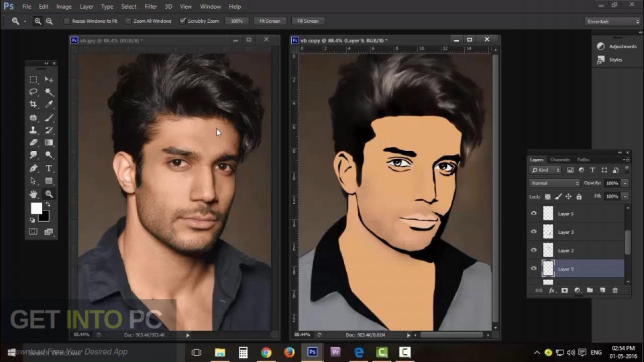
Task: Select the Pen tool in toolbox
Action: 33,168
